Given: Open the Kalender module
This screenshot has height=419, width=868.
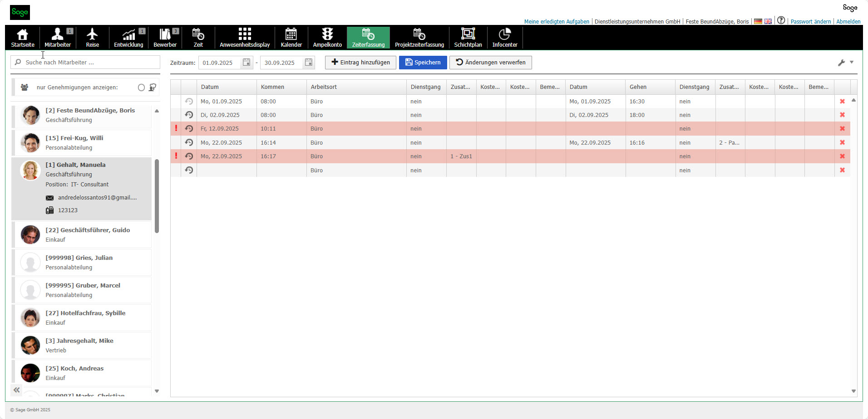Looking at the screenshot, I should click(291, 38).
